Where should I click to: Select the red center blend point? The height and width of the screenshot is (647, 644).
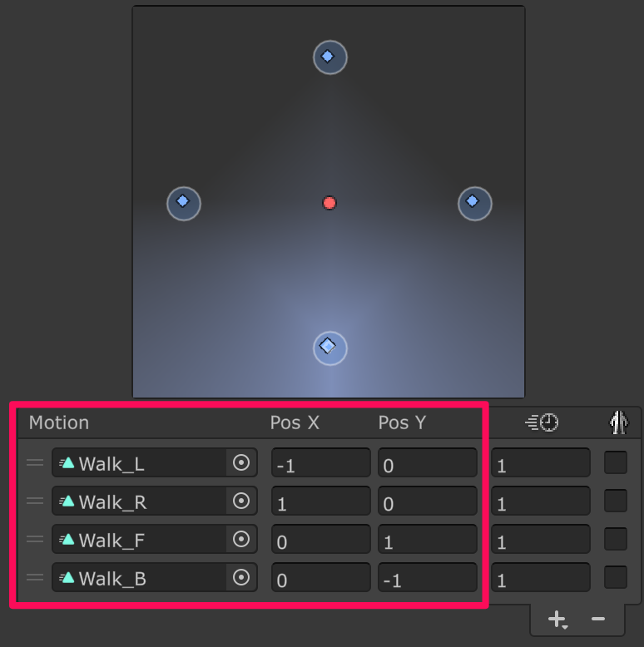[329, 203]
